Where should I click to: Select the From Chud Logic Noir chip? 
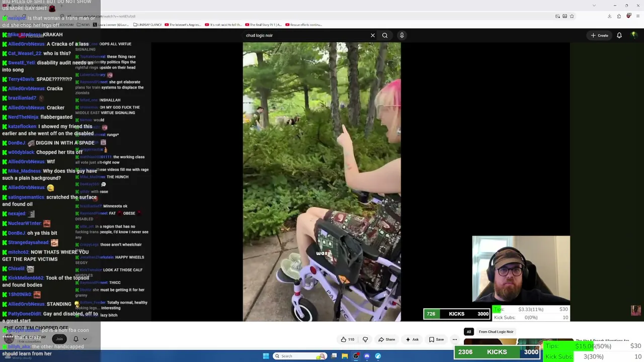496,332
